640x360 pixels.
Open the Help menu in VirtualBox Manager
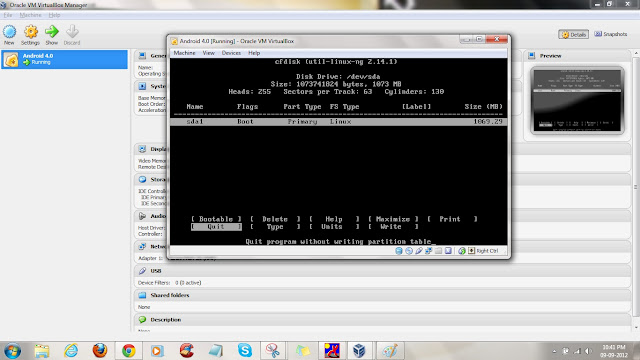tap(54, 15)
